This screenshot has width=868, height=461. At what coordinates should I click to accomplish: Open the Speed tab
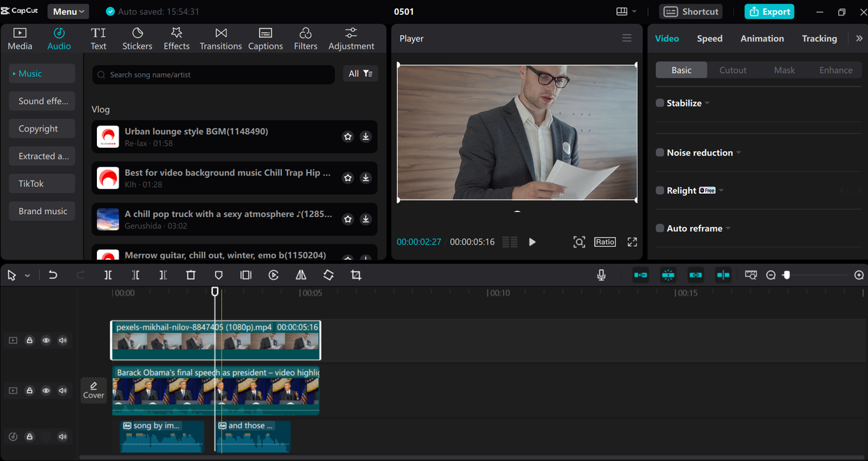[709, 39]
